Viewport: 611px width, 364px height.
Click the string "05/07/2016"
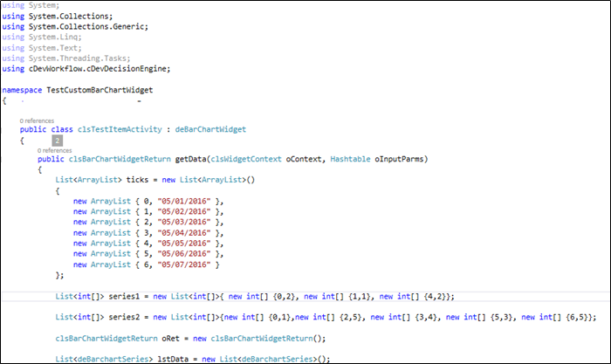[x=184, y=264]
